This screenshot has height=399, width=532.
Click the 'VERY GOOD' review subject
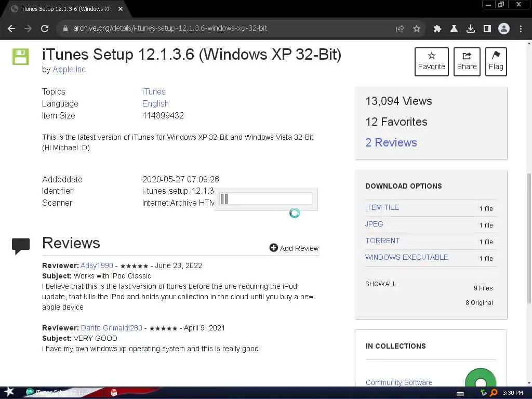point(96,338)
